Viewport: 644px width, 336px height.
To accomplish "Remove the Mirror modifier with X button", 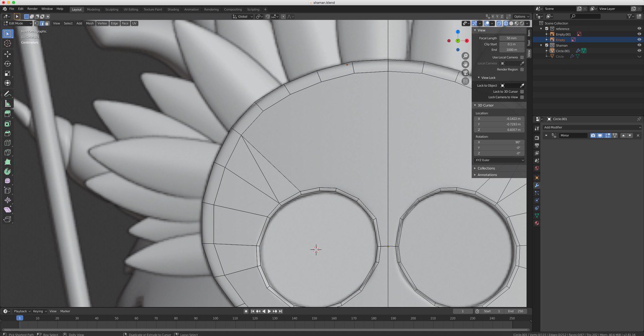I will pos(638,136).
